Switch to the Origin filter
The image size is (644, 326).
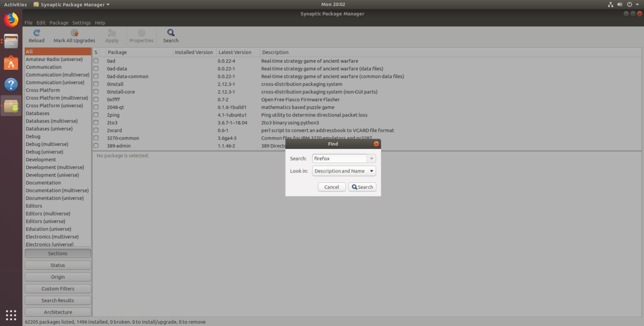[58, 277]
